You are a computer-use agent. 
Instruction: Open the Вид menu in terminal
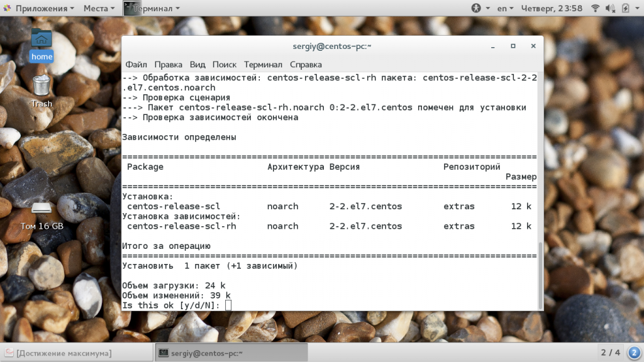tap(197, 64)
